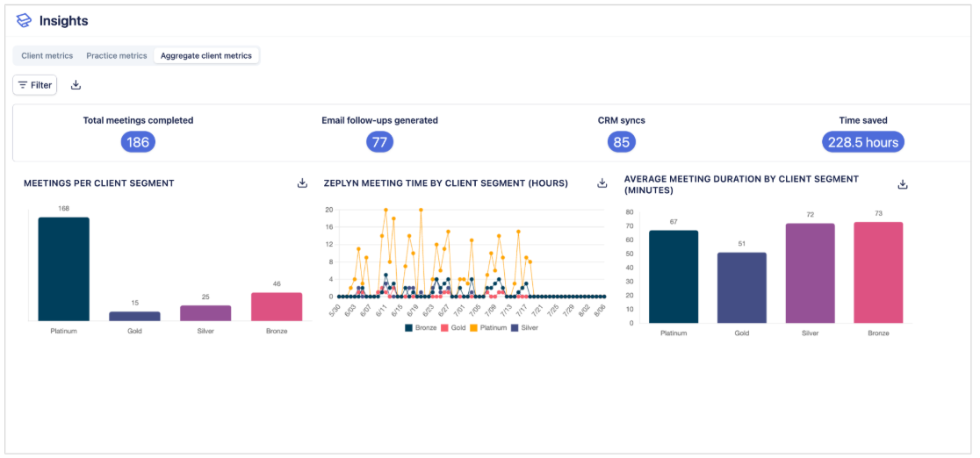980x458 pixels.
Task: Click the 77 email follow-ups badge
Action: coord(379,142)
